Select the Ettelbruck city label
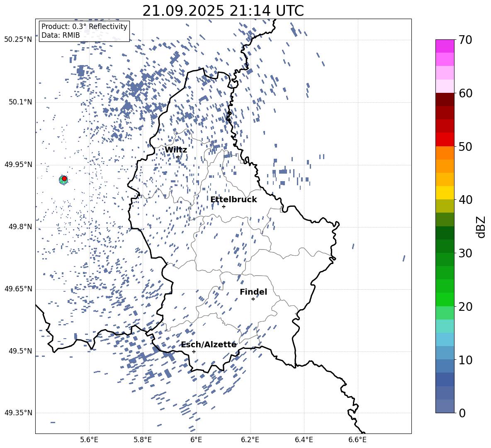Viewport: 491px width, 448px height. [233, 199]
